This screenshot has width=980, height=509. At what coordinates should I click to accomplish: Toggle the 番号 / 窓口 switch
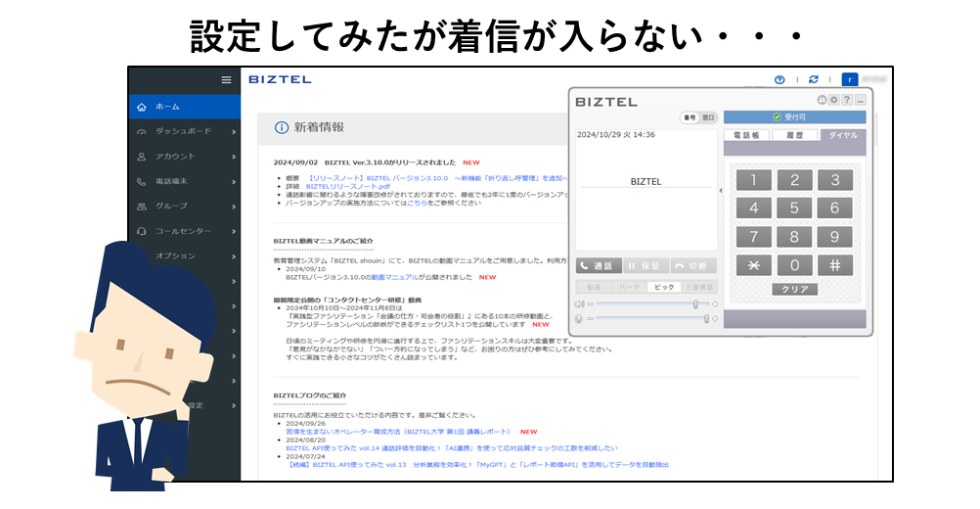[698, 117]
